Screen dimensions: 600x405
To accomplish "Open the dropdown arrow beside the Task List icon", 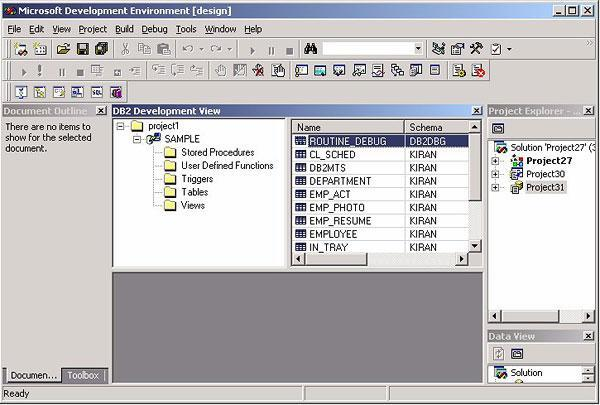I will [509, 49].
